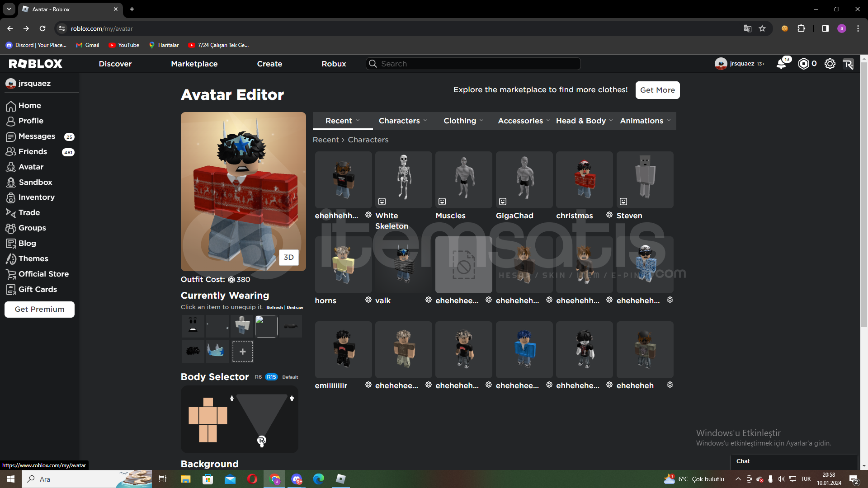Toggle the avatar preview to 3D

pos(289,257)
